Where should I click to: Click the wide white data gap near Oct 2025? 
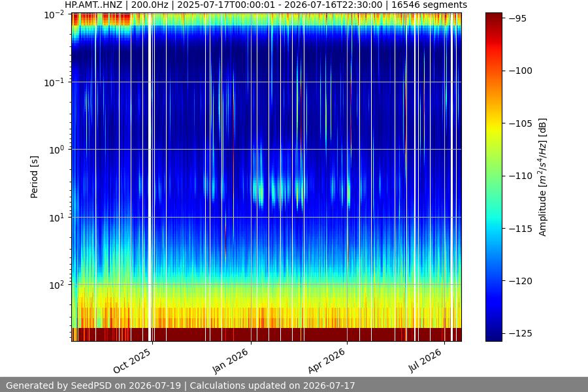click(x=150, y=177)
